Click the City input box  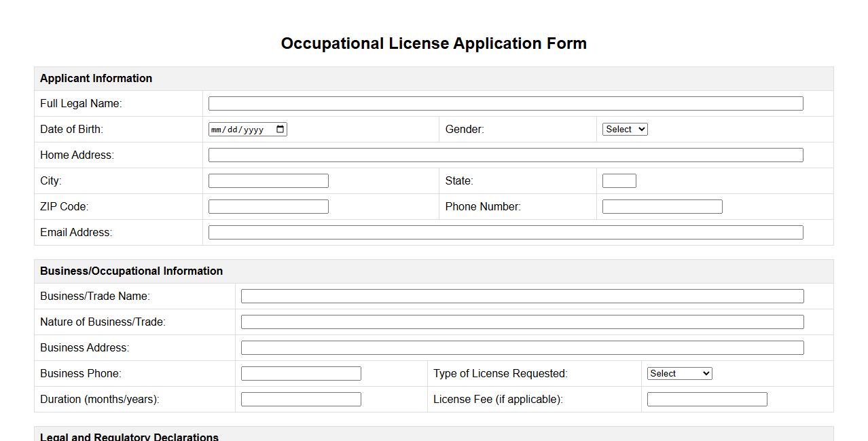pyautogui.click(x=268, y=180)
